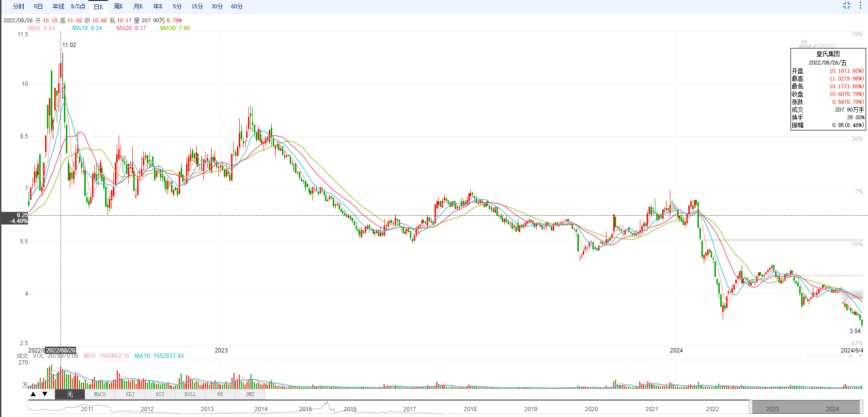Image resolution: width=868 pixels, height=417 pixels.
Task: Click 2018 on the overview timeline
Action: point(470,409)
